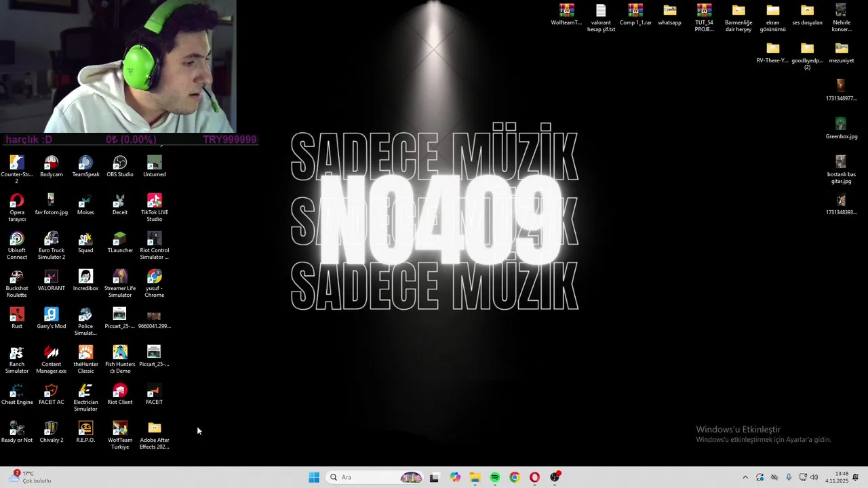Screen dimensions: 868x488
Task: Select the Adobe After Effects folder
Action: pyautogui.click(x=155, y=435)
